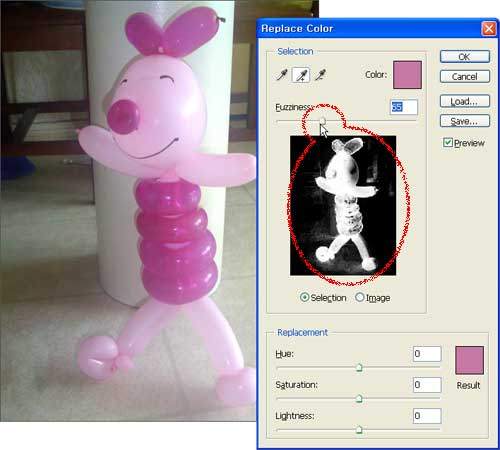This screenshot has width=500, height=450.
Task: Click the Saturation slider handle
Action: click(359, 398)
